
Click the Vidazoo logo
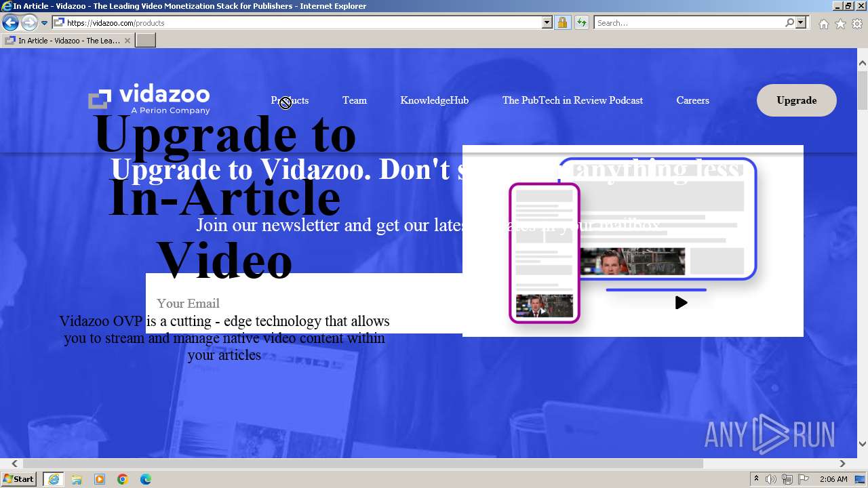149,99
